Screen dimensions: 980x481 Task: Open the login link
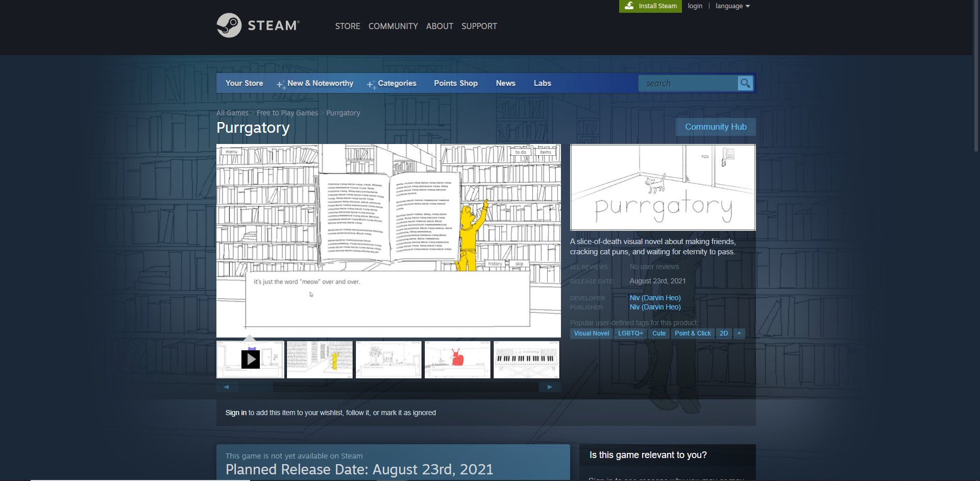pos(695,6)
